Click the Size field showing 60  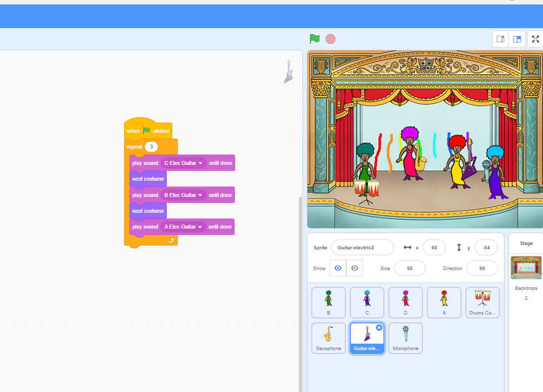tap(410, 268)
